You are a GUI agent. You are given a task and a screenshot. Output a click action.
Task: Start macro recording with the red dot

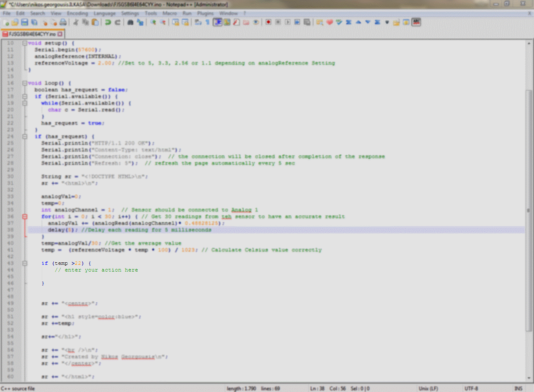click(268, 22)
